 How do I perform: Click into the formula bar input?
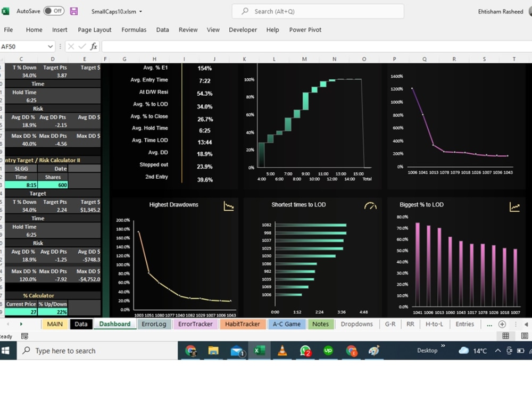(x=317, y=46)
